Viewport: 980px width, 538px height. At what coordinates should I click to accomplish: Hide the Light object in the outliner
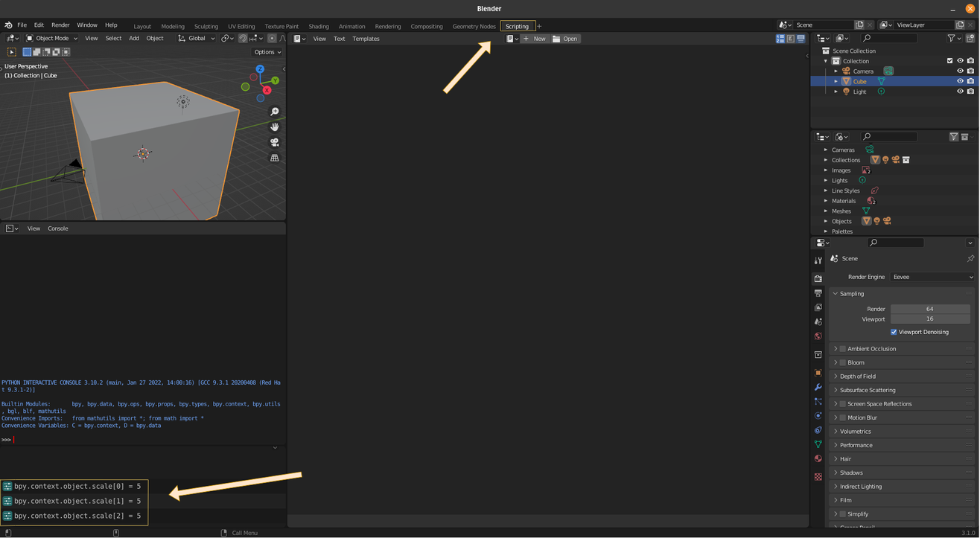[x=960, y=91]
